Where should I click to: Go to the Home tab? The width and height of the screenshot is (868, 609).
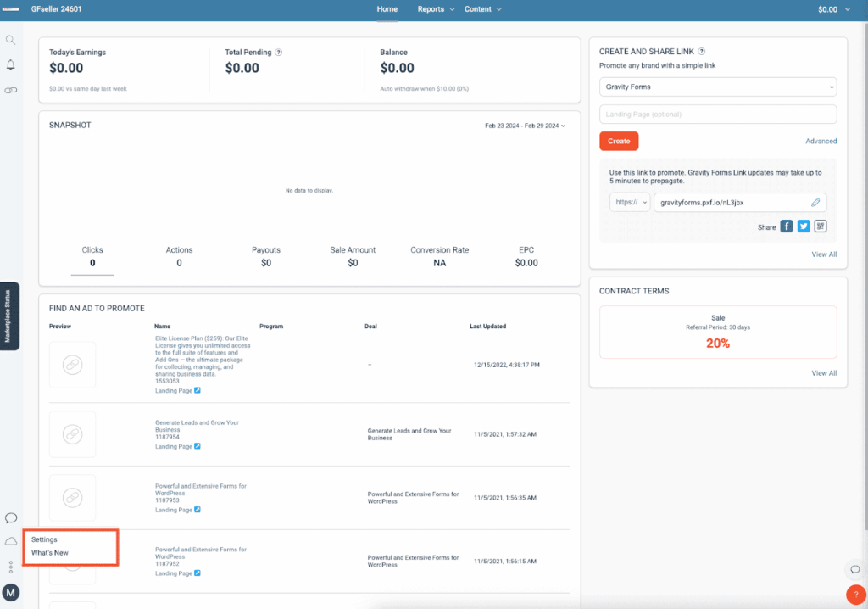click(387, 9)
